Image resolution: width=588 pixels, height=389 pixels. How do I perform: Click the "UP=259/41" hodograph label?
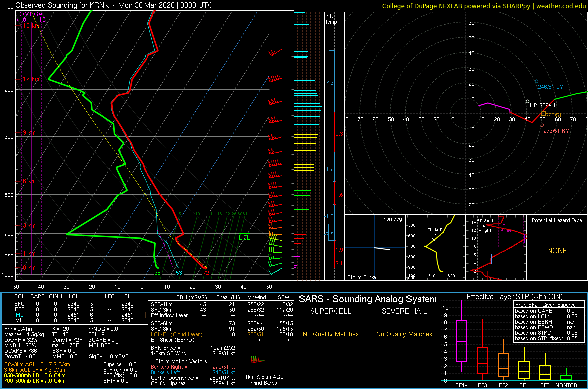pyautogui.click(x=542, y=106)
